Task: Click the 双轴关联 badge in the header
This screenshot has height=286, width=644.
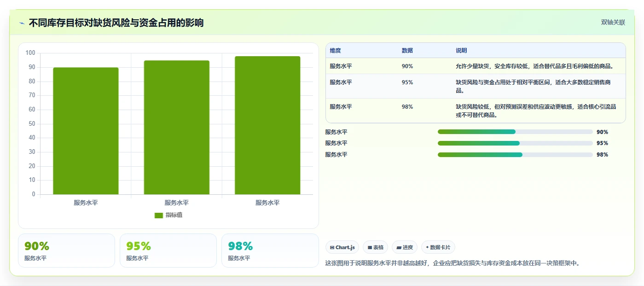Action: (x=613, y=23)
